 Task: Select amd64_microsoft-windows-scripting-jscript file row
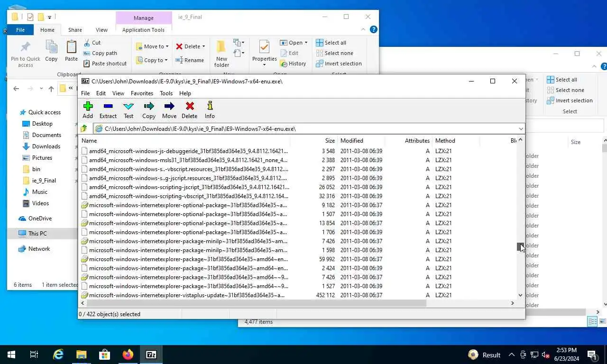tap(298, 187)
